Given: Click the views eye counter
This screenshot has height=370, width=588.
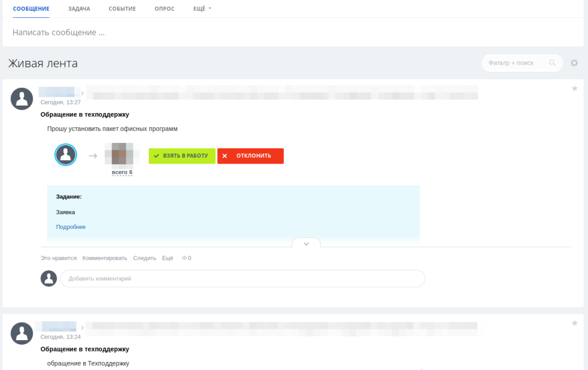Looking at the screenshot, I should click(187, 258).
